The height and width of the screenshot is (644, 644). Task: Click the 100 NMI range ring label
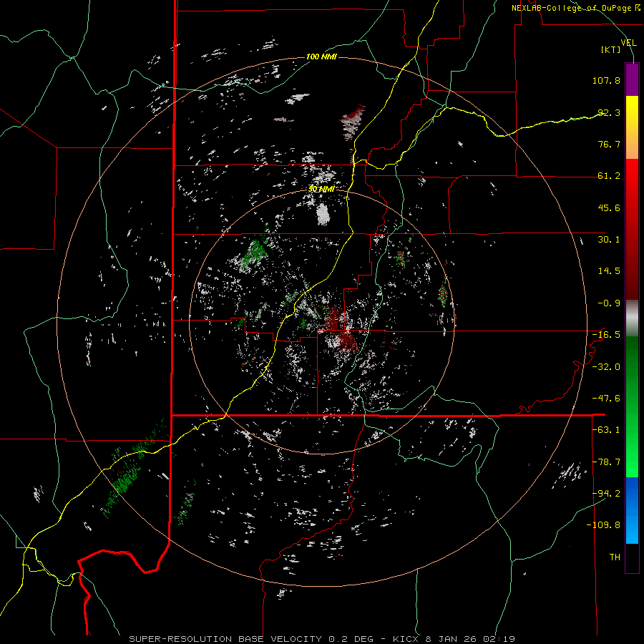pos(321,57)
